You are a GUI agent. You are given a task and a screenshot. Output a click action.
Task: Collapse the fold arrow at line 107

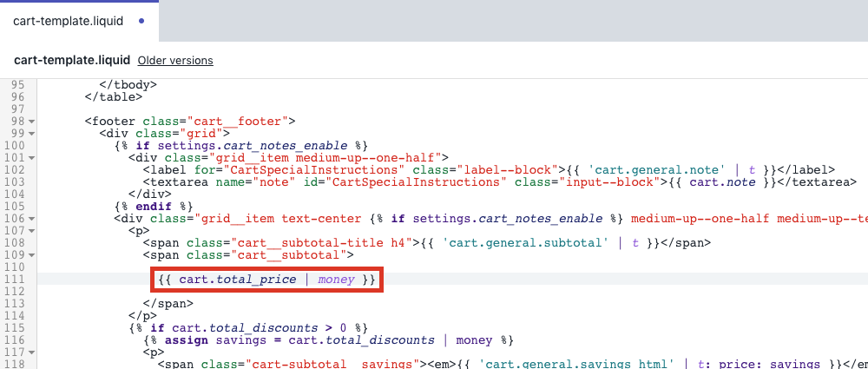(x=31, y=230)
